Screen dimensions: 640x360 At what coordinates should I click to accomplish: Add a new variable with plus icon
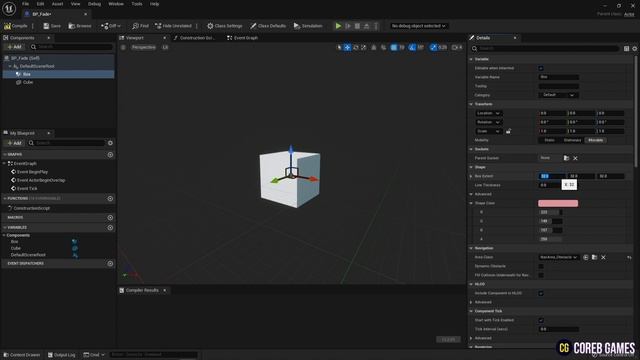pos(110,228)
